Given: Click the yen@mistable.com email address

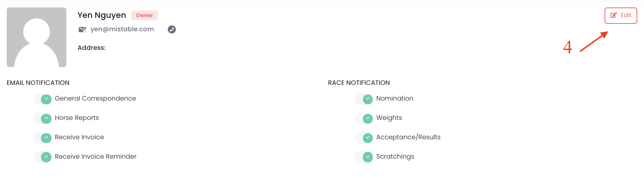Looking at the screenshot, I should pyautogui.click(x=122, y=29).
